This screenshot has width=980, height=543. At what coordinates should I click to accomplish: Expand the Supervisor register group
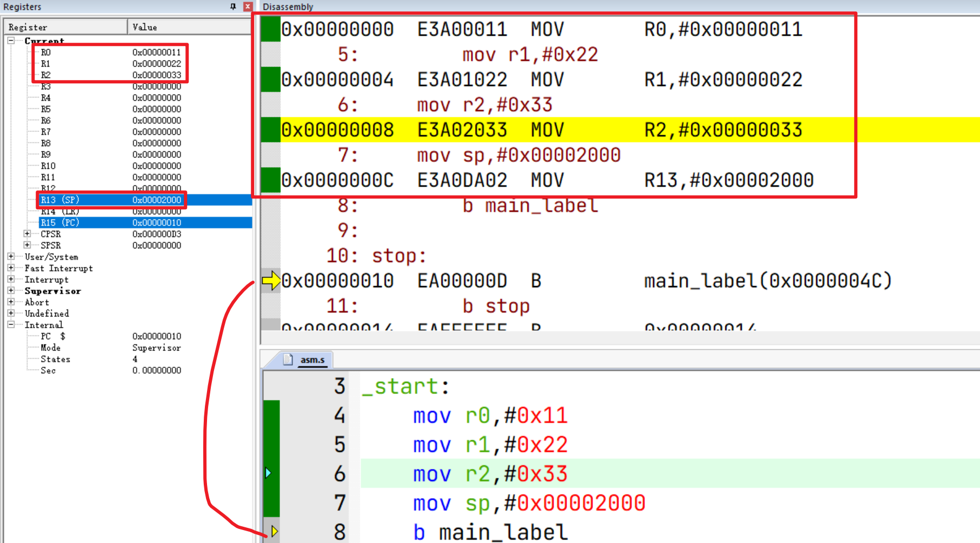pyautogui.click(x=11, y=290)
